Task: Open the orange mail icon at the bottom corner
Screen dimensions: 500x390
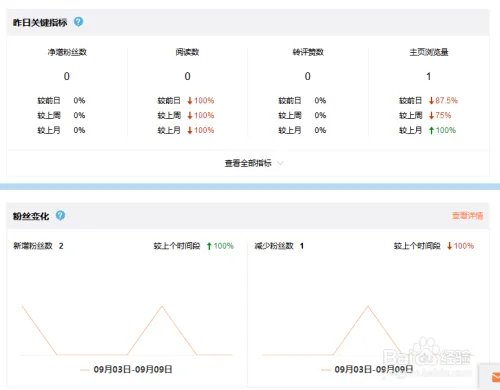Action: pos(496,377)
